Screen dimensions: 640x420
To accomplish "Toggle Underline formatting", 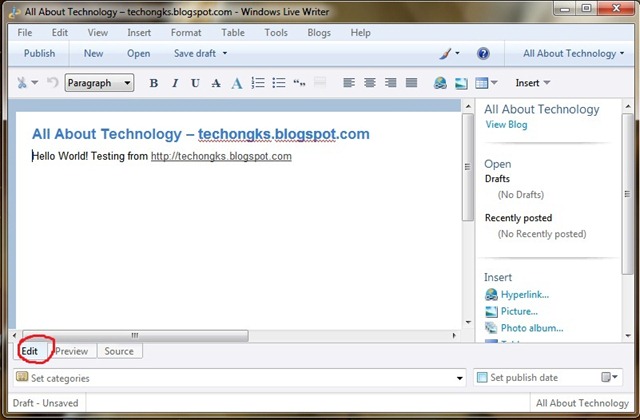I will tap(195, 83).
